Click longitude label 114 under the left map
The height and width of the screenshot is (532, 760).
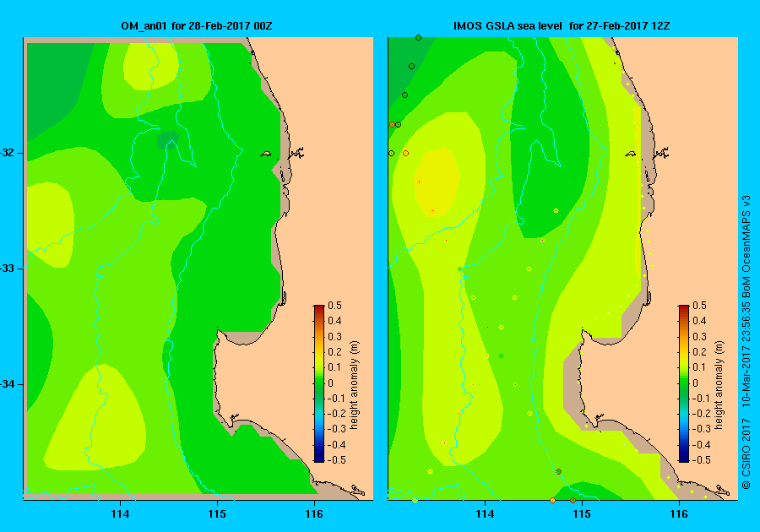pos(120,514)
